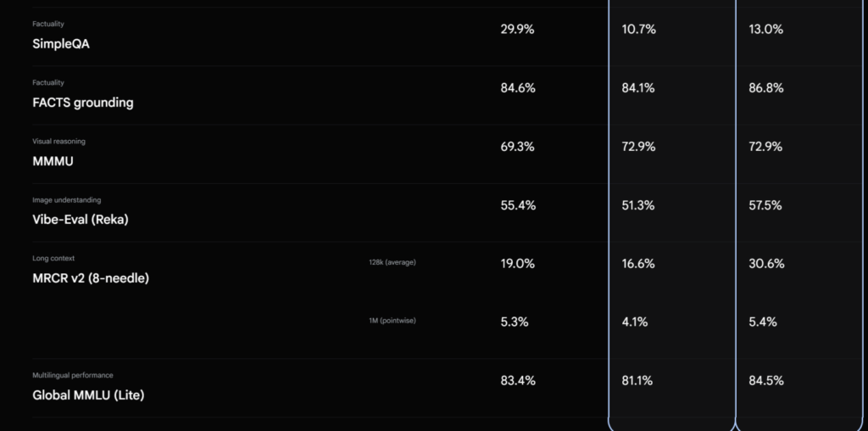868x431 pixels.
Task: Click the 10.7% SimpleQA score
Action: pos(639,30)
